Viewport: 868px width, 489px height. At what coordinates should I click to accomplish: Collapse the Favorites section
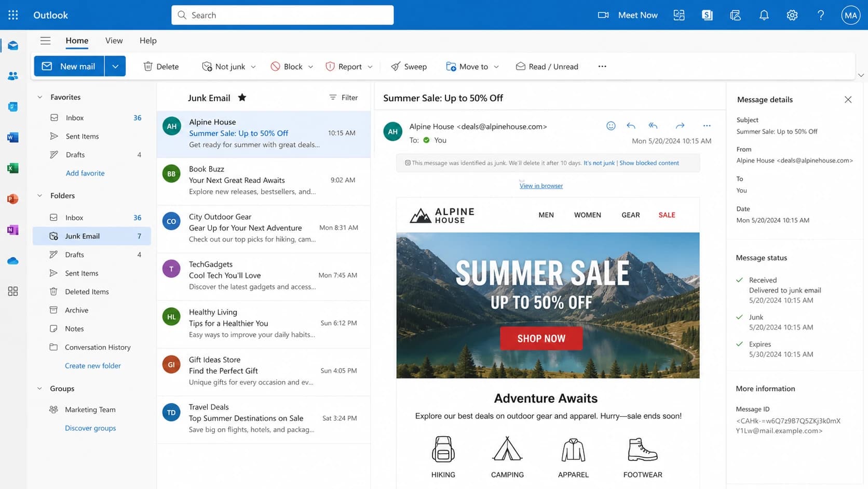tap(39, 97)
